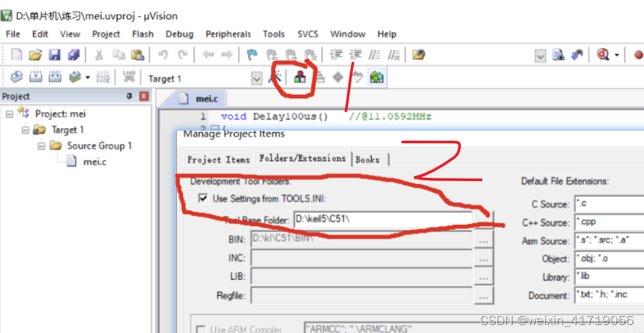
Task: Click the Build target icon
Action: point(36,77)
